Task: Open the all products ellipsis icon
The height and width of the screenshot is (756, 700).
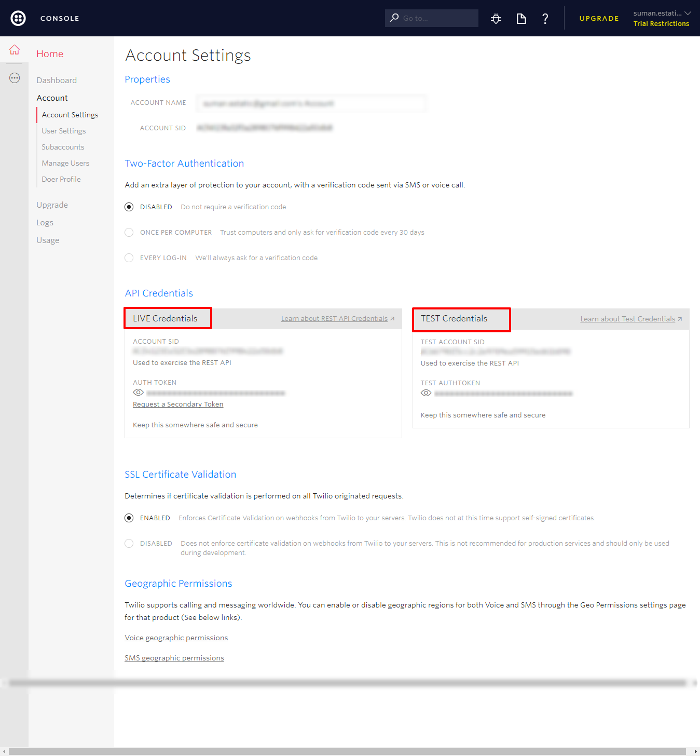Action: pos(15,78)
